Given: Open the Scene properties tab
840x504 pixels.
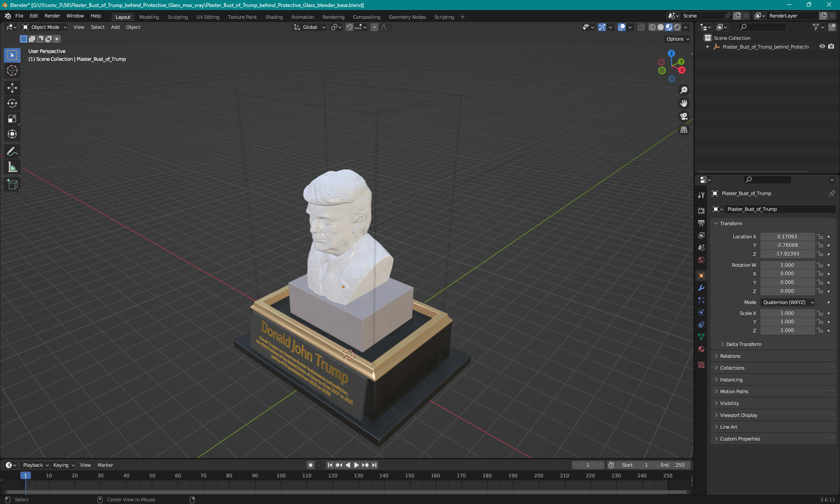Looking at the screenshot, I should pos(701,247).
